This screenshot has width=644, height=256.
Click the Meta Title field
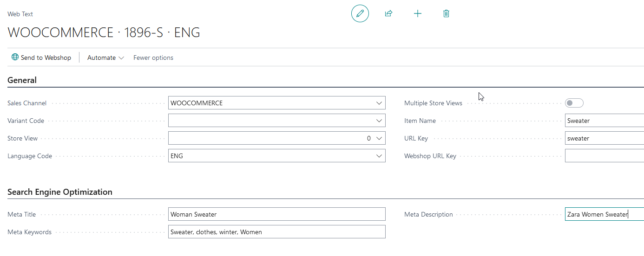(x=276, y=214)
